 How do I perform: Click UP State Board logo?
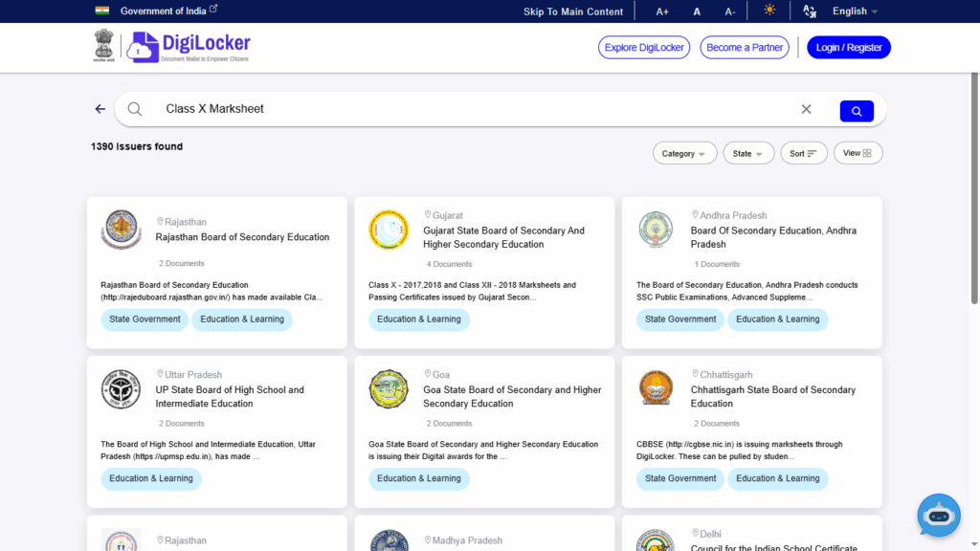(x=122, y=388)
